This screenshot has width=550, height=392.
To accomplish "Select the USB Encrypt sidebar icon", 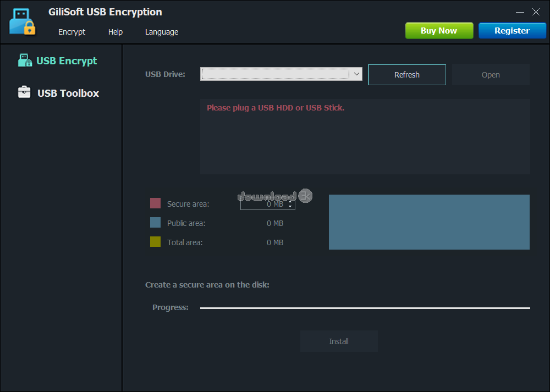I will pyautogui.click(x=25, y=60).
